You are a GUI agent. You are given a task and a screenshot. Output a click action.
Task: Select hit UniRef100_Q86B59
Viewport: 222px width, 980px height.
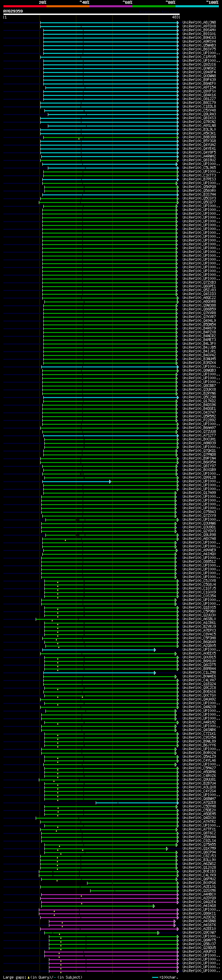tap(199, 309)
